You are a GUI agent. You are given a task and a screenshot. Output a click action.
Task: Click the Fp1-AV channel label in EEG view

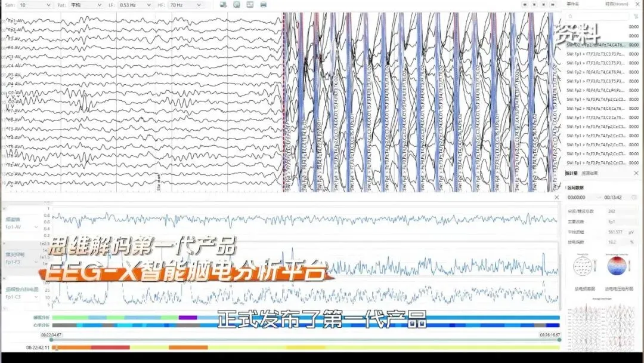click(14, 20)
